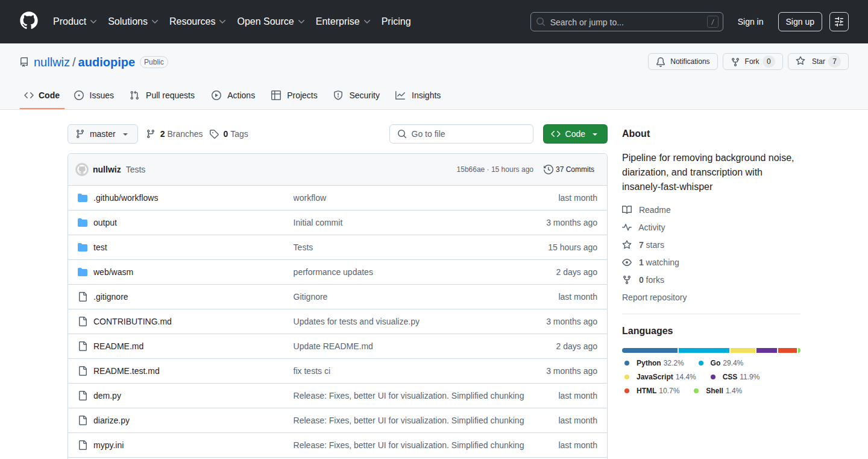The height and width of the screenshot is (459, 868).
Task: Click Report repository link
Action: [x=654, y=297]
